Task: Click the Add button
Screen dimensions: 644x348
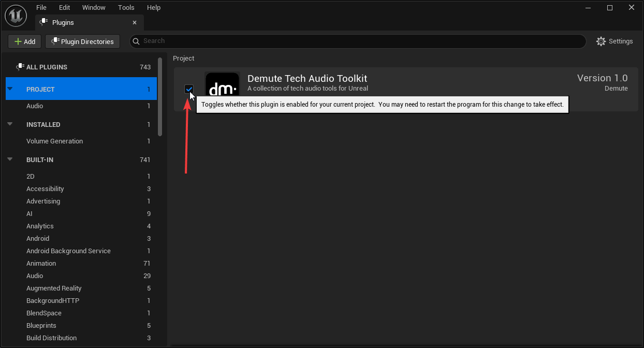Action: tap(24, 41)
